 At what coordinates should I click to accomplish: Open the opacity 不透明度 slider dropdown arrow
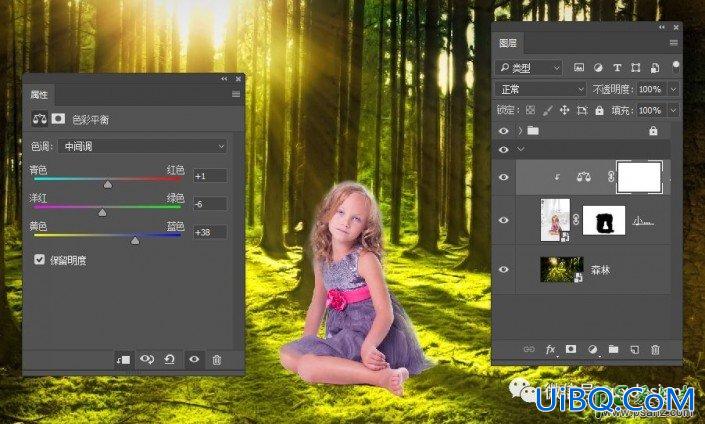(674, 89)
